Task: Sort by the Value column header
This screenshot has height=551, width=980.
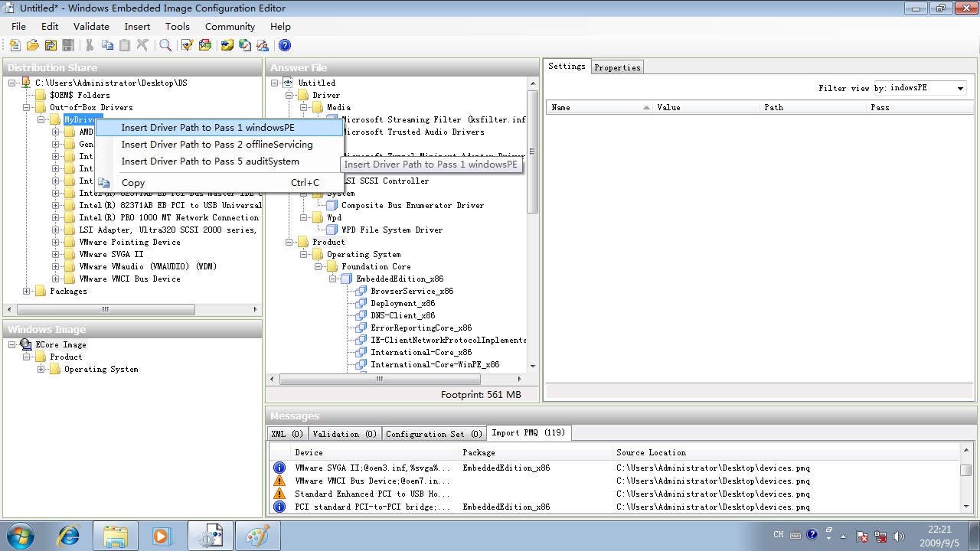Action: point(706,107)
